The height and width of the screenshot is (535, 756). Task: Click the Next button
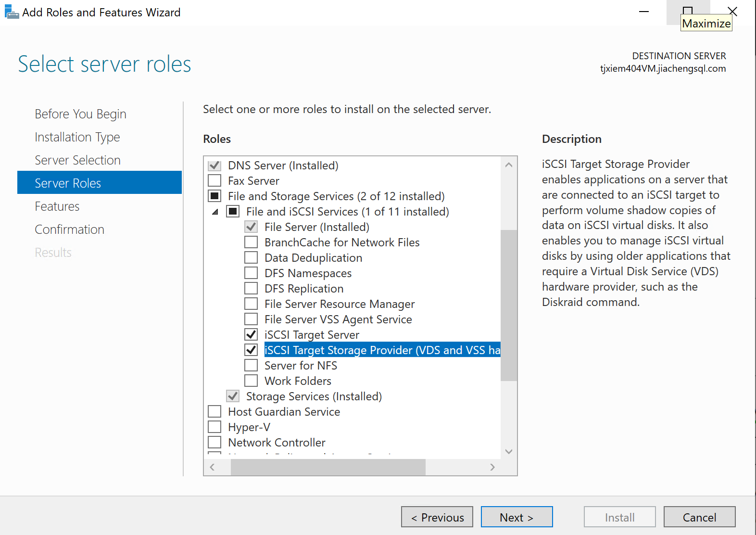pos(517,517)
